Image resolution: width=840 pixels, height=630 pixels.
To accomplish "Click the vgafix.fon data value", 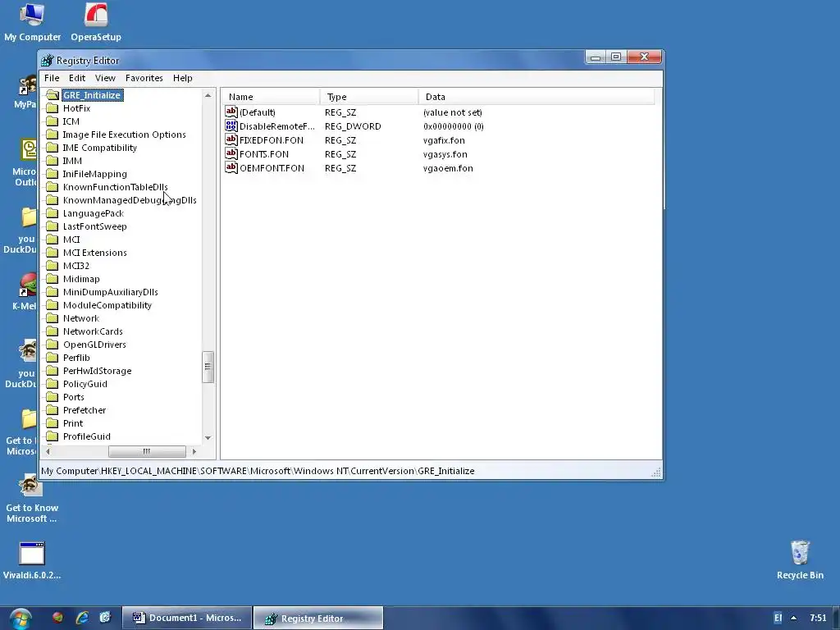I will [444, 140].
